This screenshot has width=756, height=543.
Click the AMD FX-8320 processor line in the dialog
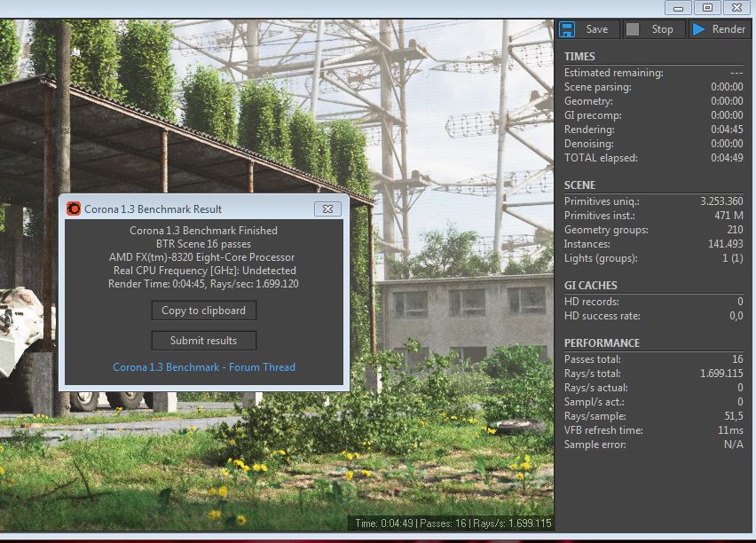point(201,257)
